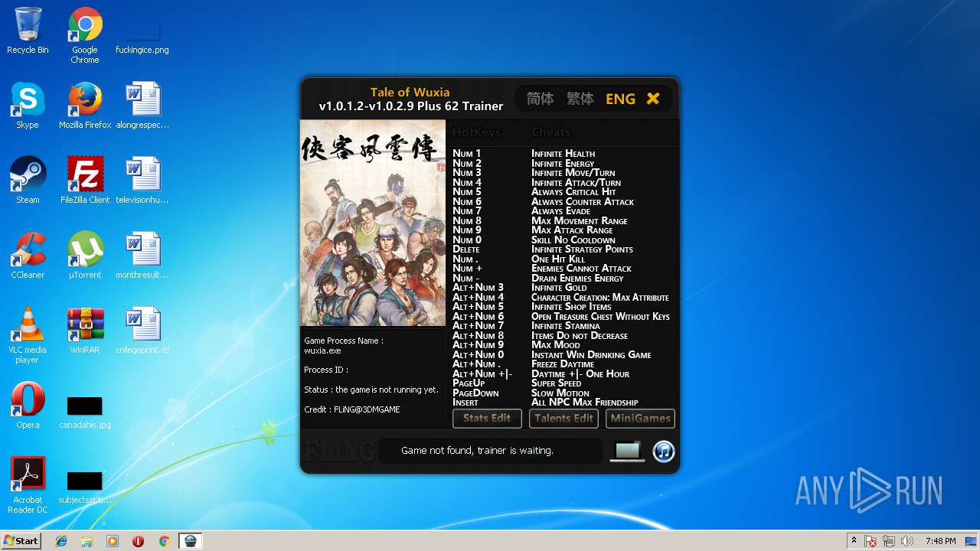
Task: Open Acrobat Reader DC shortcut
Action: click(x=28, y=485)
